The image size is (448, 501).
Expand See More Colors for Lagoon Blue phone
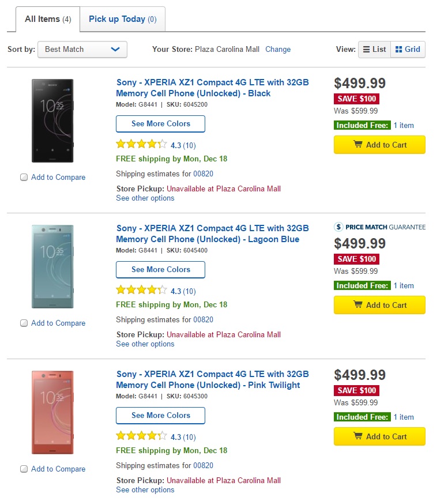(160, 270)
